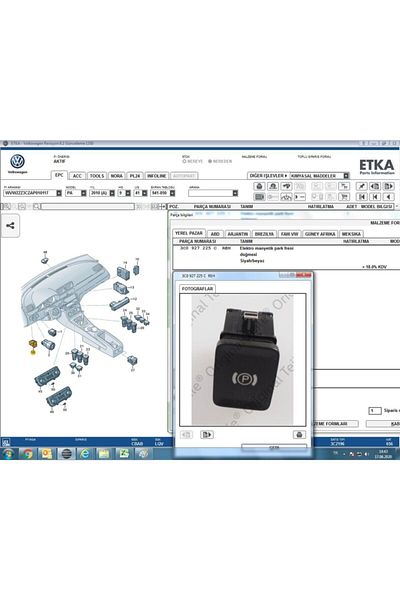Open the DİĞER İŞLEVLER menu button
The image size is (400, 600).
pyautogui.click(x=268, y=176)
